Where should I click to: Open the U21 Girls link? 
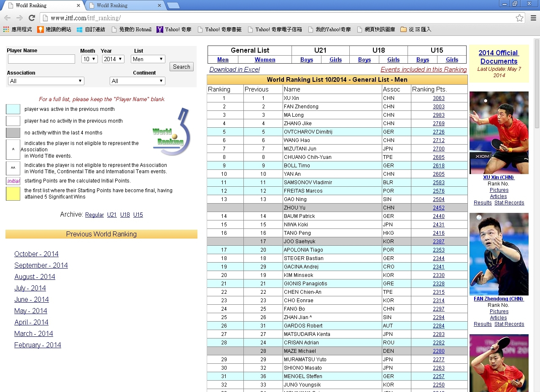(336, 60)
